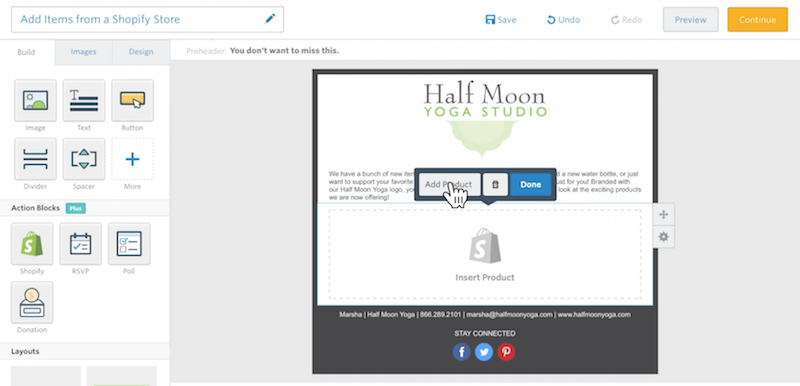Viewport: 800px width, 386px height.
Task: Click the footer contact information line
Action: (485, 315)
